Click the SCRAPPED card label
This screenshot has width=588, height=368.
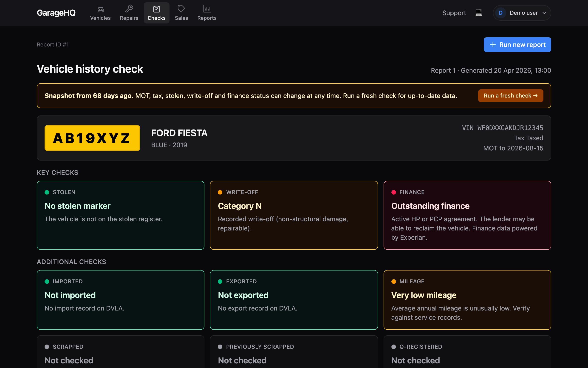click(68, 347)
